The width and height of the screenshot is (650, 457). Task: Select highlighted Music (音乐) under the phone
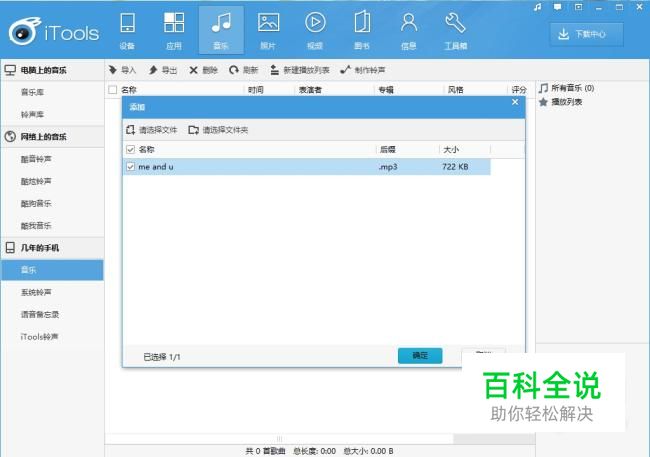pyautogui.click(x=52, y=270)
